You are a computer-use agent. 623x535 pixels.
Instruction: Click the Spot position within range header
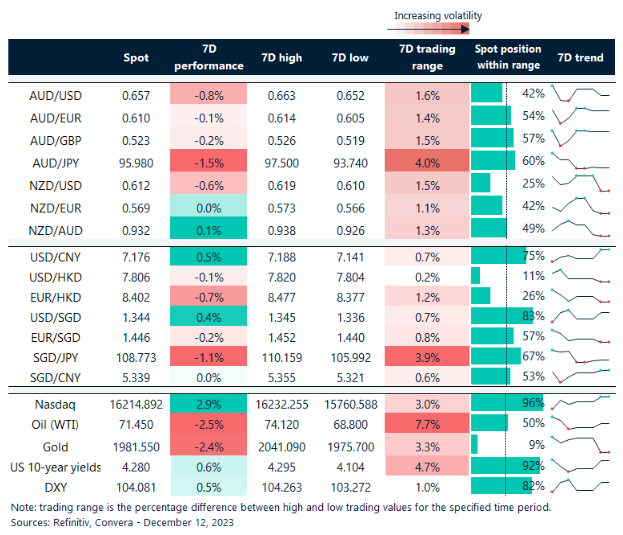click(x=508, y=58)
